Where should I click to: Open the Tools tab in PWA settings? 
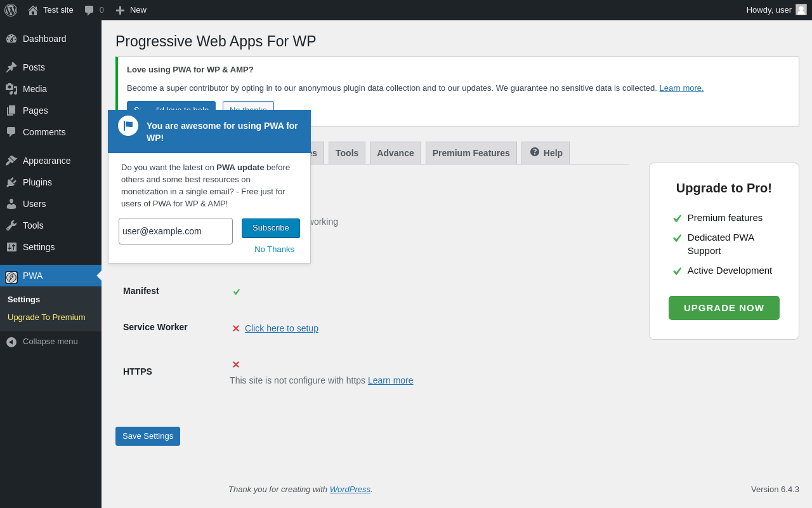[347, 153]
